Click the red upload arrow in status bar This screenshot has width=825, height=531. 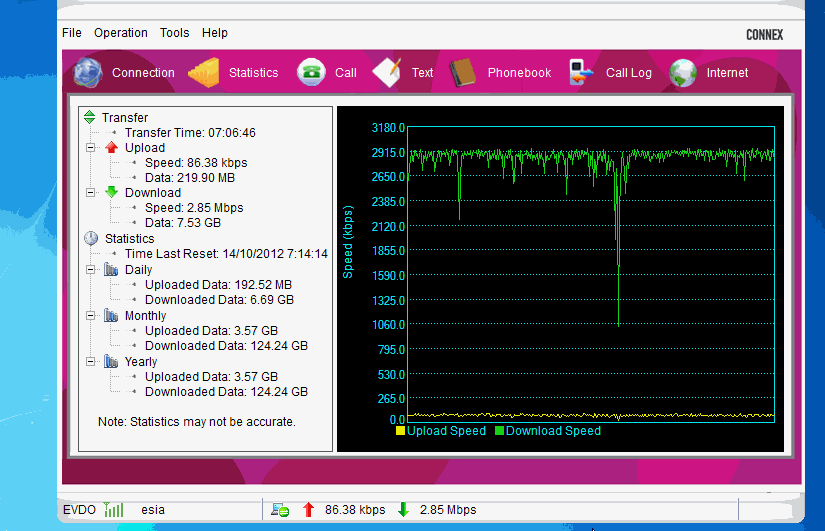click(x=308, y=509)
